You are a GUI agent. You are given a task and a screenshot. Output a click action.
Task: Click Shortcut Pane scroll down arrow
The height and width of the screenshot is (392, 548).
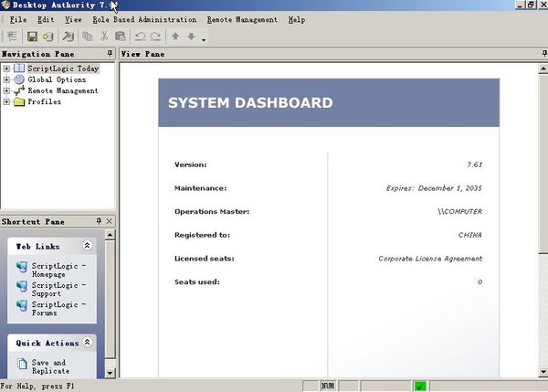110,373
